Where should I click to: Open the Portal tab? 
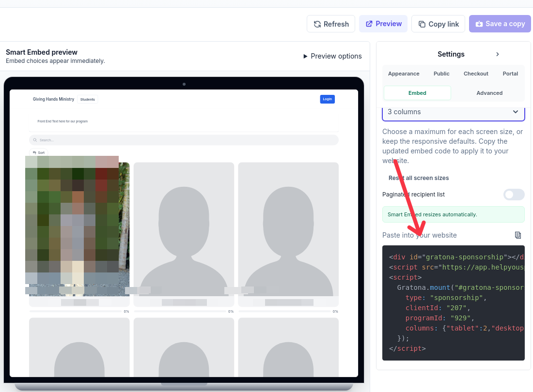click(510, 74)
